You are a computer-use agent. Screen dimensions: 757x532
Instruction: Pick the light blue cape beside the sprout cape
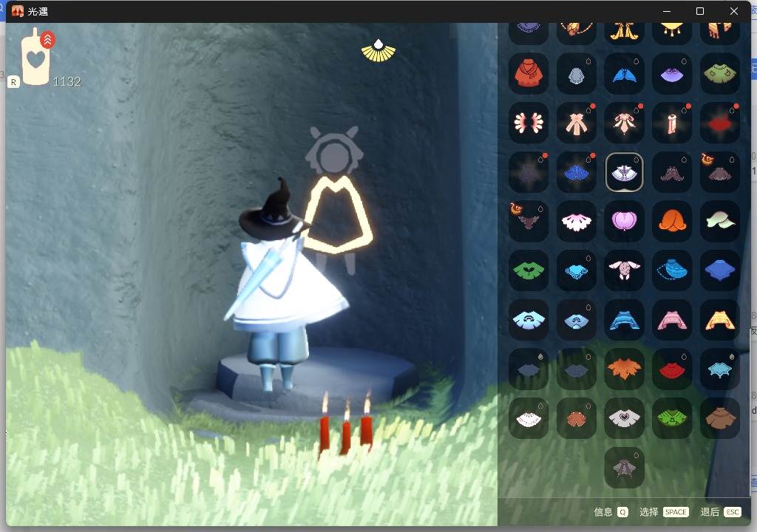coord(577,271)
